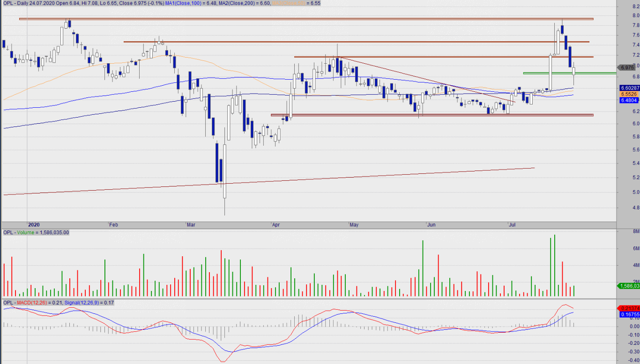
Task: Click the Jul label on time axis
Action: [513, 225]
